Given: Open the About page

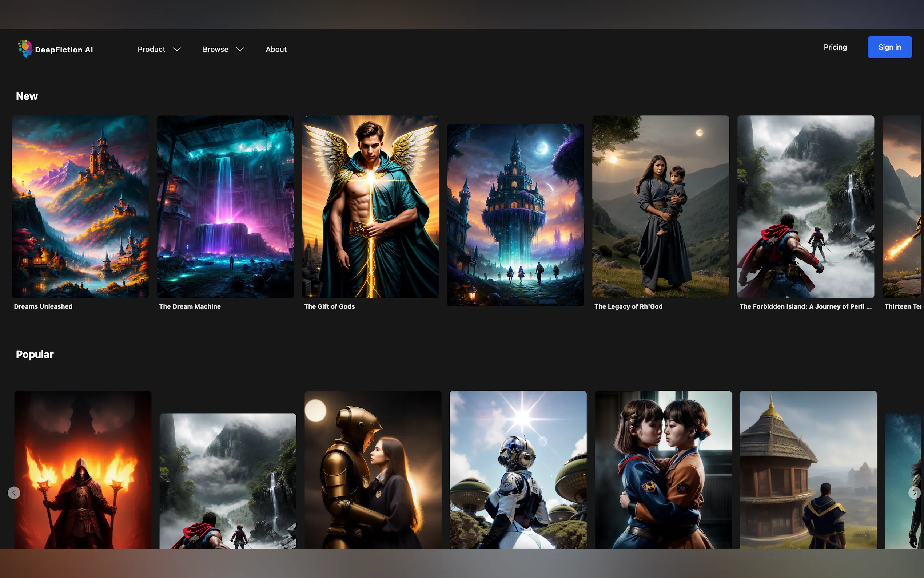Looking at the screenshot, I should [x=276, y=49].
